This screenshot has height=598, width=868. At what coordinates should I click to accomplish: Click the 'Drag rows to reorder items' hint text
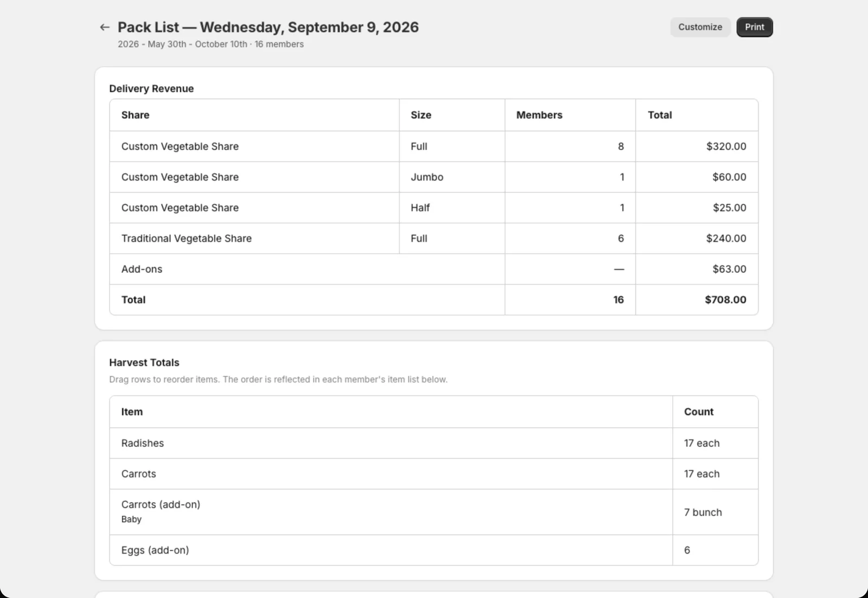point(278,380)
